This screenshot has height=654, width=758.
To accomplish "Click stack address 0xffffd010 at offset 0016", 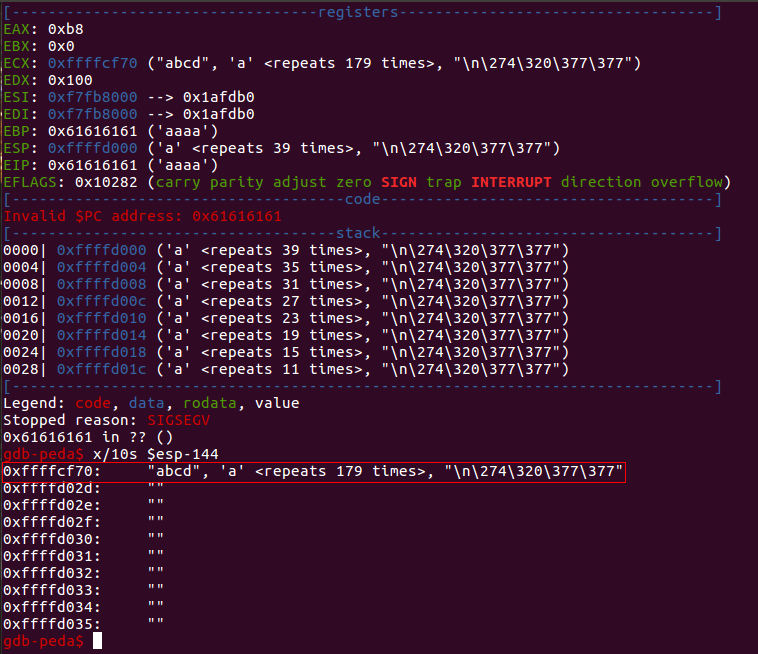I will [x=102, y=318].
